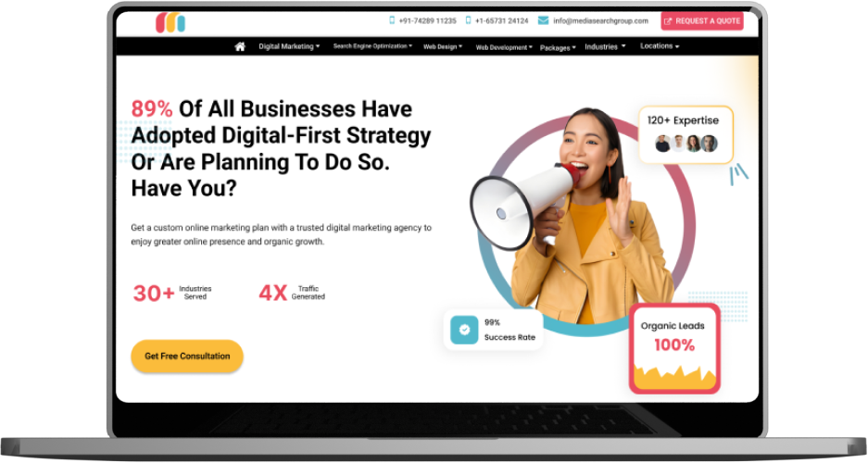
Task: Click the colorful logo at top left
Action: point(170,22)
